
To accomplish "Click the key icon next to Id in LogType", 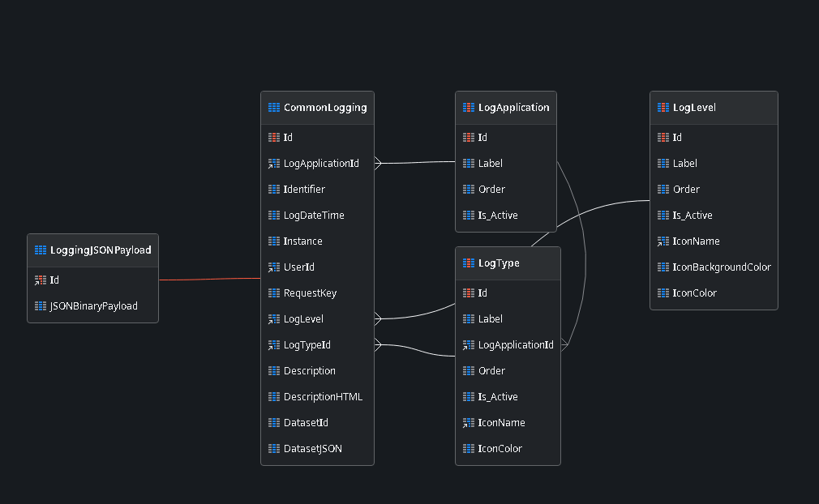I will pyautogui.click(x=469, y=293).
